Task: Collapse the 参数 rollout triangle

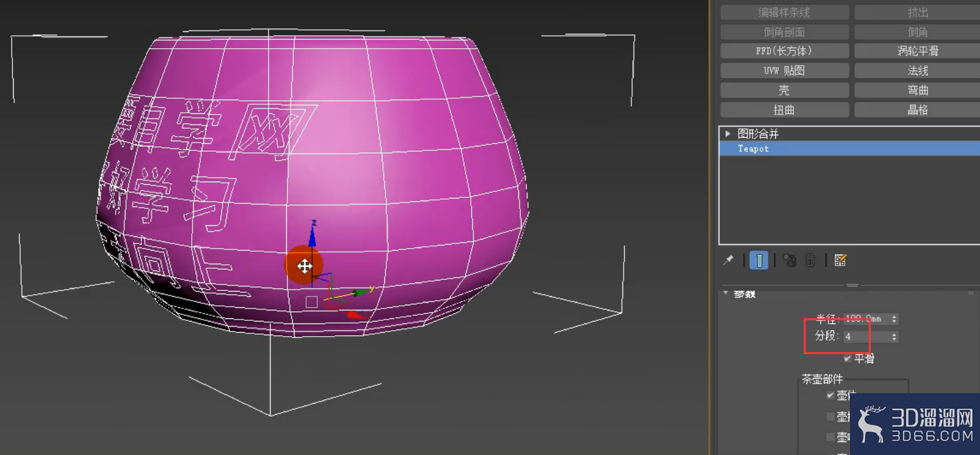Action: (x=726, y=294)
